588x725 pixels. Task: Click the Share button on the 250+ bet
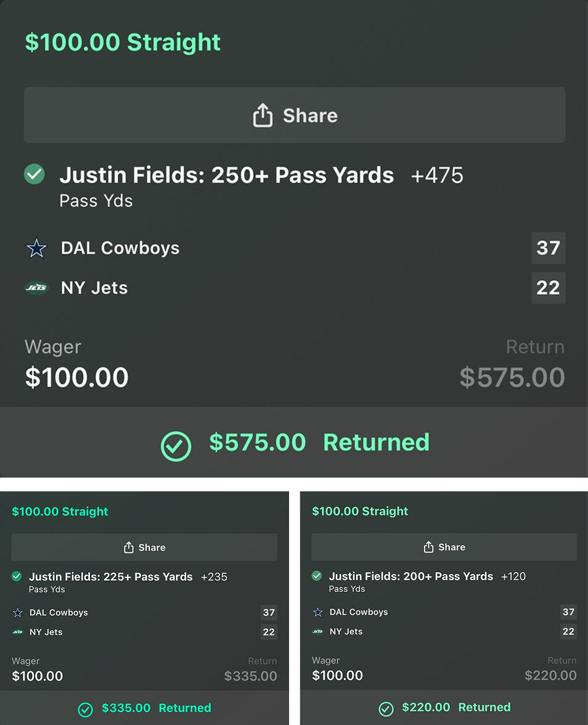[295, 115]
